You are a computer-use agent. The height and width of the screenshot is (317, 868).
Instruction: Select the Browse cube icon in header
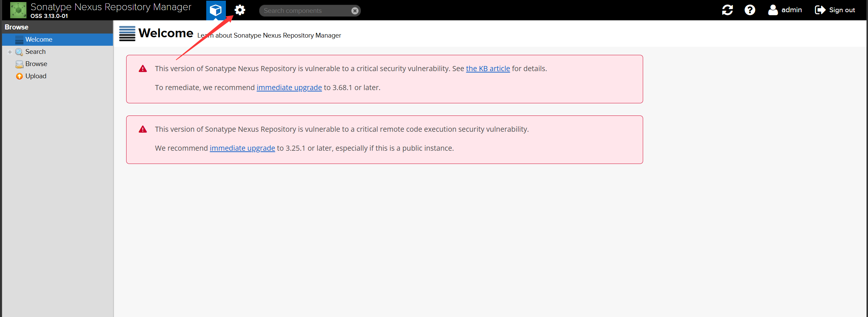(216, 10)
